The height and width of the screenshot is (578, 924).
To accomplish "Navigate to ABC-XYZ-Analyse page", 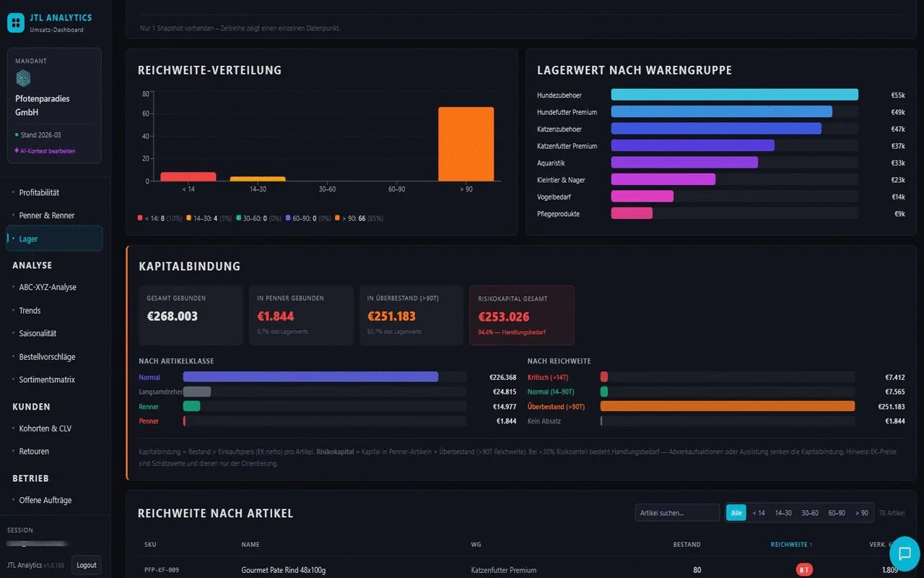I will click(x=48, y=287).
